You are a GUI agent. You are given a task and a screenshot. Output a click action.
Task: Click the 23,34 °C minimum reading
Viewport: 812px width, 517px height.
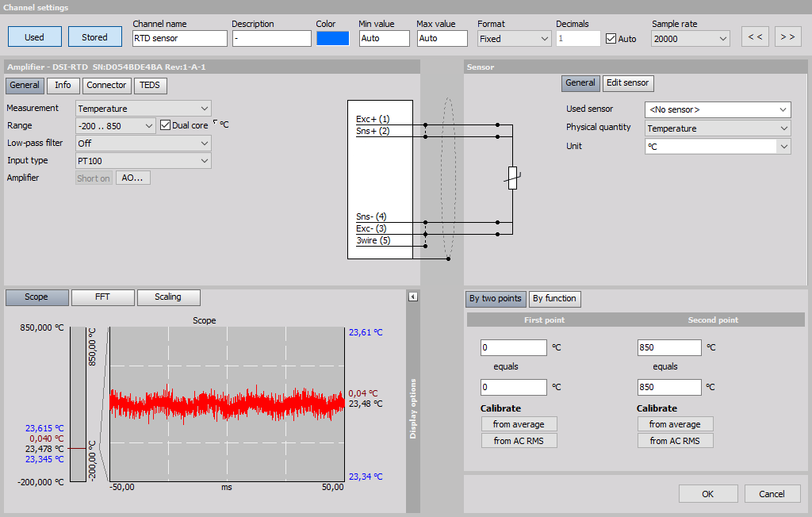point(366,477)
